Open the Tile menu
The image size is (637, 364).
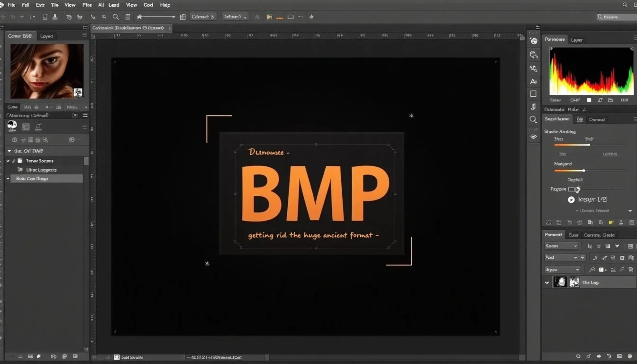click(55, 5)
